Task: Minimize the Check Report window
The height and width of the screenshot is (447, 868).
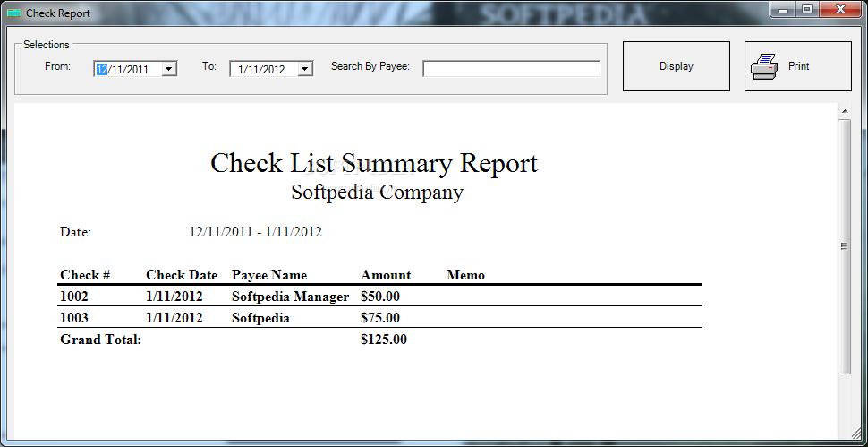Action: (x=783, y=10)
